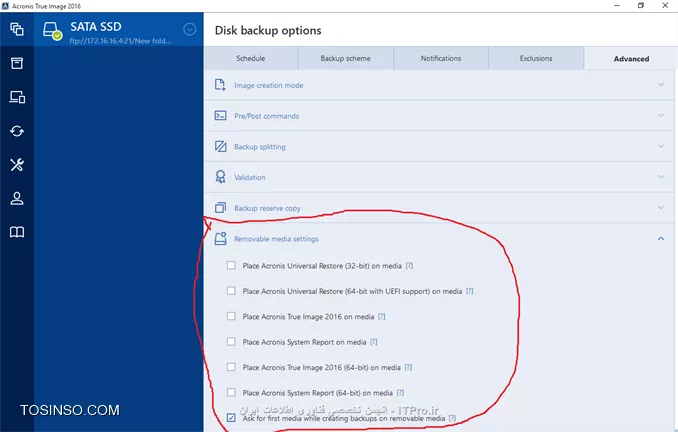
Task: Check Place Acronis System Report (64-bit) on media
Action: coord(231,393)
